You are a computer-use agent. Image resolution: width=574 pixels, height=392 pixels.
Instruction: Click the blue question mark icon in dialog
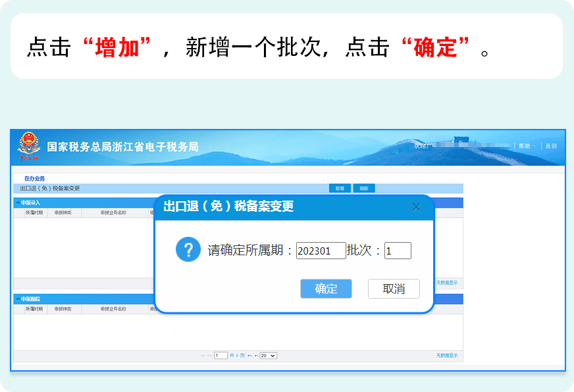click(188, 250)
